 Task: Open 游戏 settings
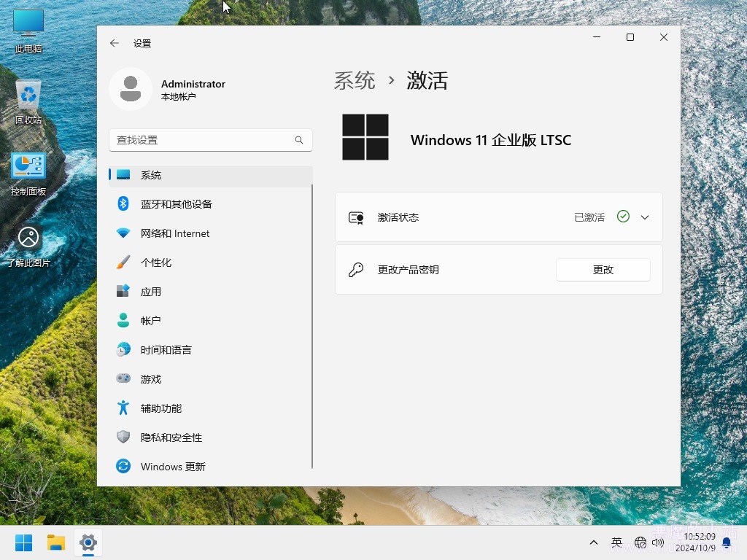click(x=211, y=379)
